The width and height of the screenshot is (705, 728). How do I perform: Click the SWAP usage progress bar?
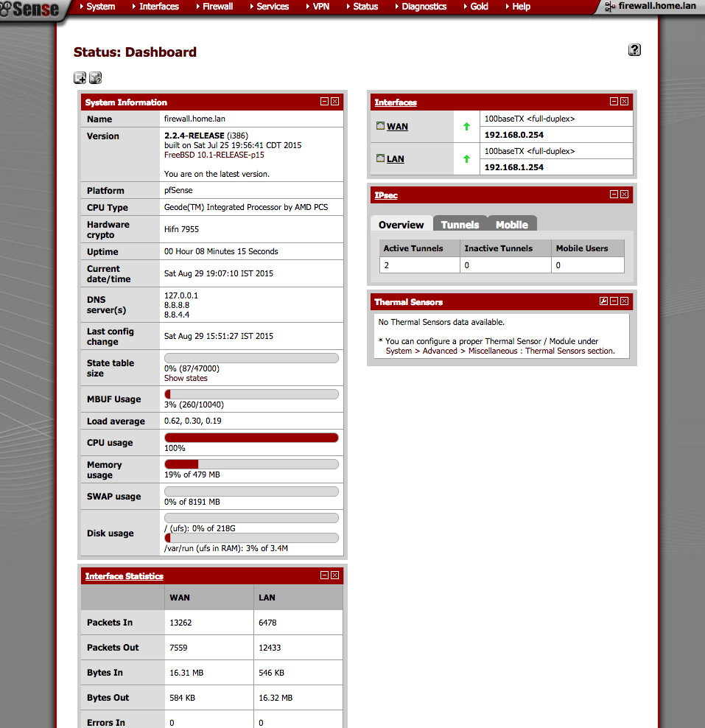point(251,491)
